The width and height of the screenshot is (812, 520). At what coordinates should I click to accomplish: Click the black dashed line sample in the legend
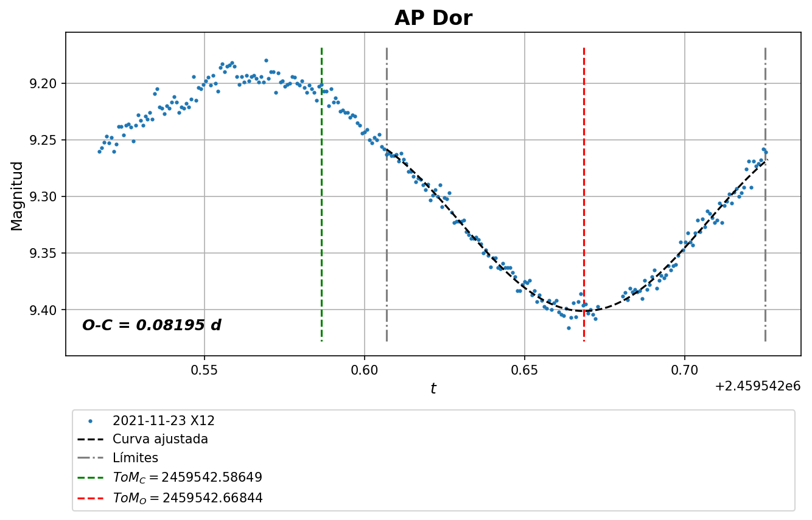90,439
